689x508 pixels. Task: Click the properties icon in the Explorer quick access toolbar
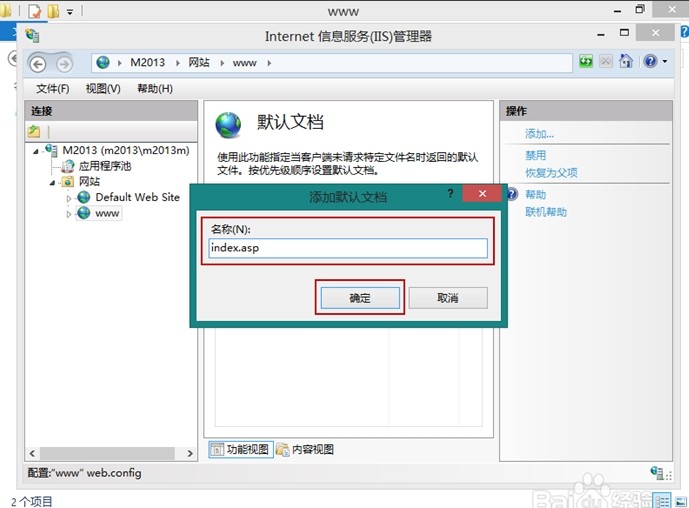[x=34, y=11]
